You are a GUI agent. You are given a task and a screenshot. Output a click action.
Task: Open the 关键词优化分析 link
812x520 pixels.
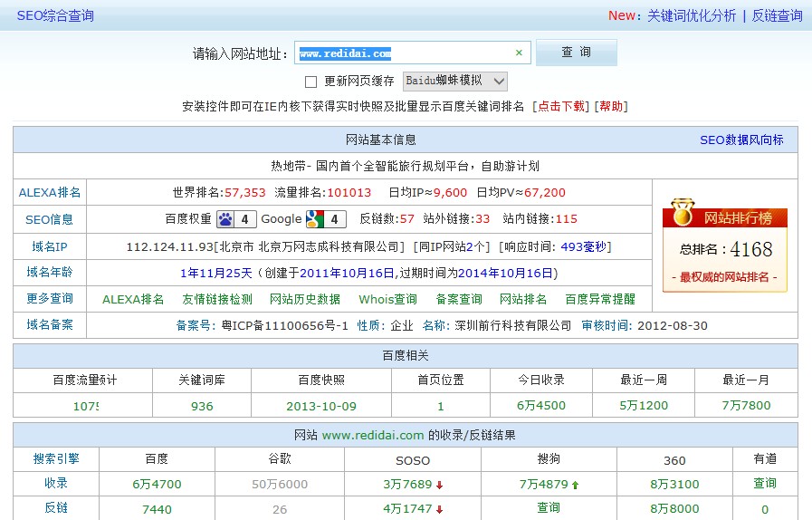coord(692,15)
